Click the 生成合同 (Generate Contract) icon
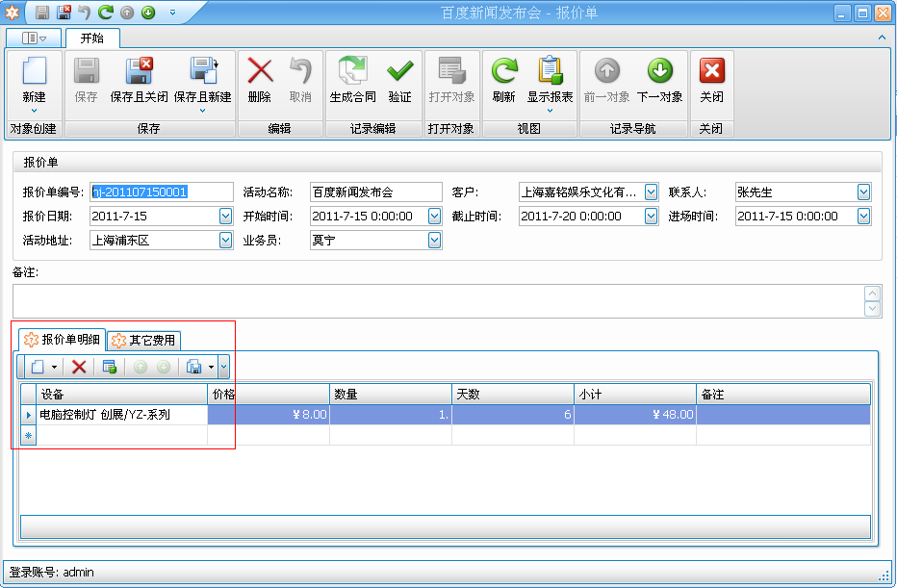Viewport: 897px width, 588px height. tap(353, 71)
